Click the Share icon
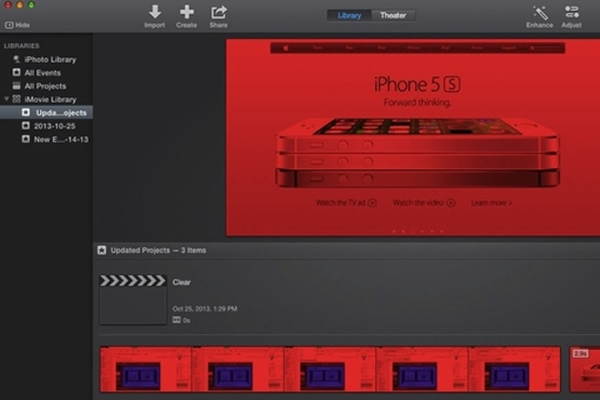Viewport: 600px width, 400px height. coord(218,13)
